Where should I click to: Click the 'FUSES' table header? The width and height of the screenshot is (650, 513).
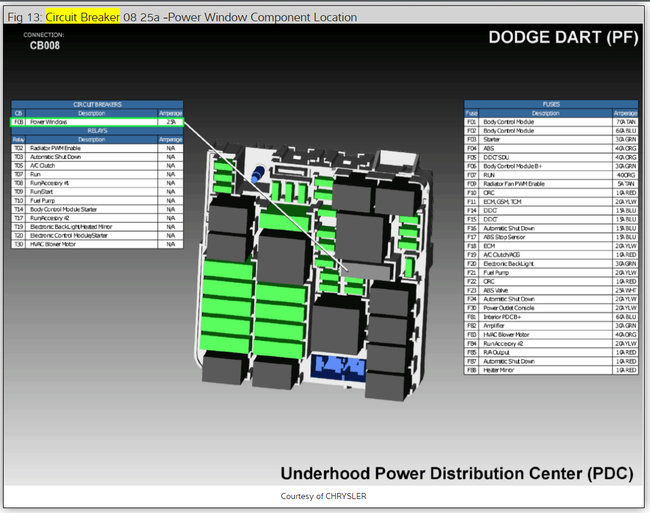(x=551, y=104)
